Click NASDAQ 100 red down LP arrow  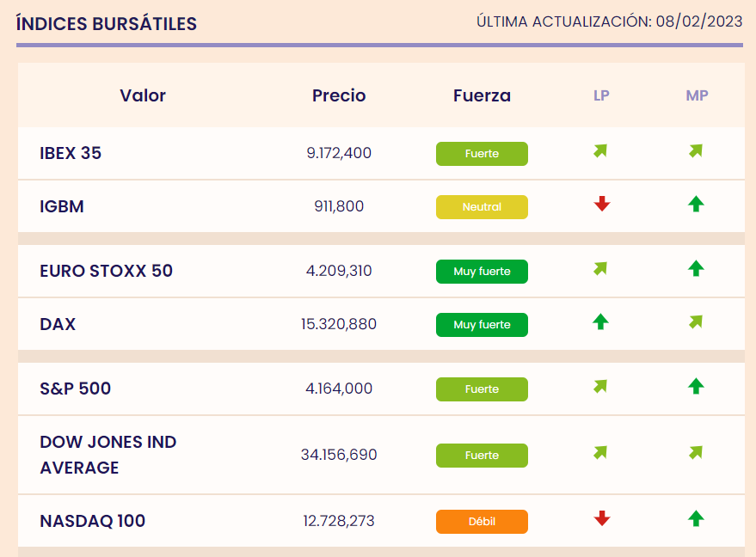coord(602,518)
